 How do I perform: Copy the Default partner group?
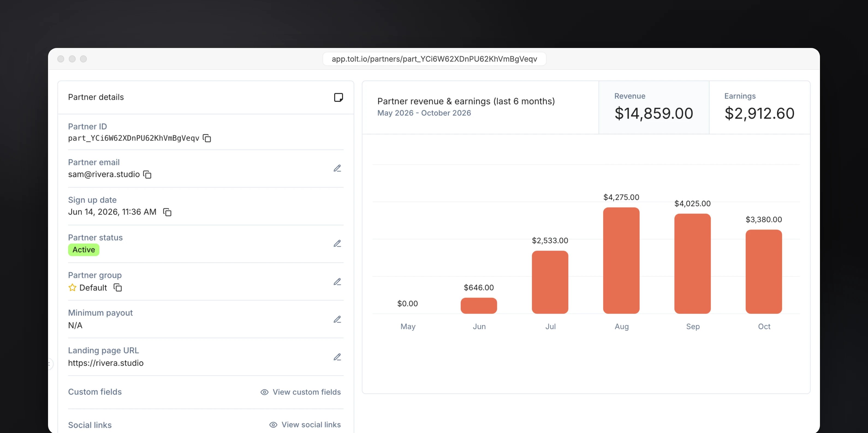tap(118, 288)
